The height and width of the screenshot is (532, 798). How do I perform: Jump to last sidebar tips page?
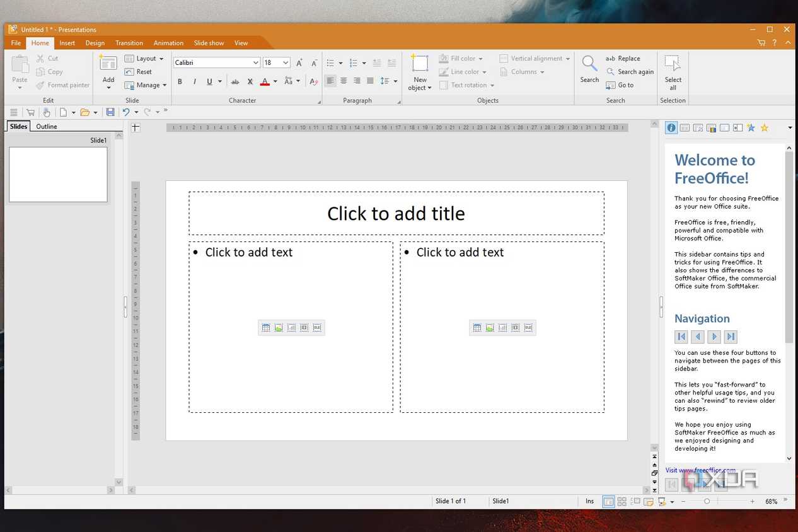[x=731, y=337]
